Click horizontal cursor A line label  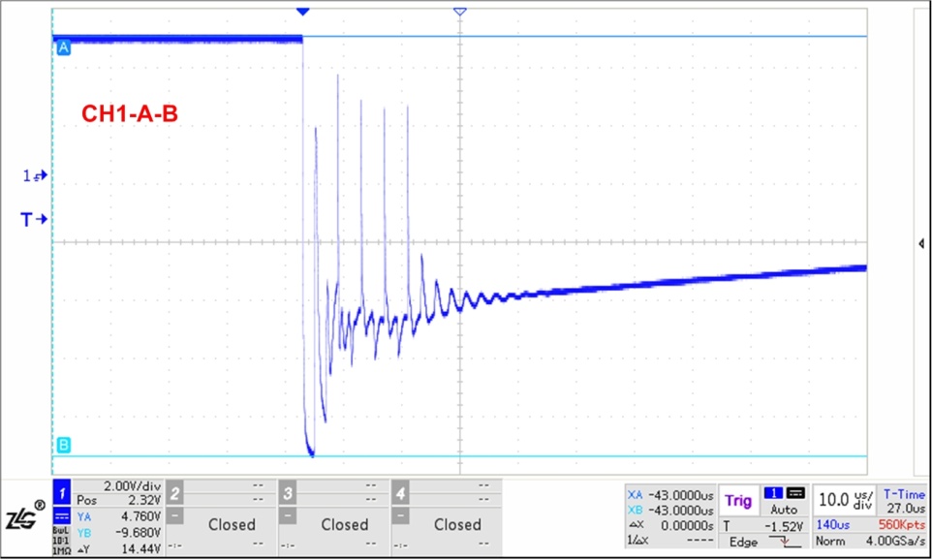(64, 47)
